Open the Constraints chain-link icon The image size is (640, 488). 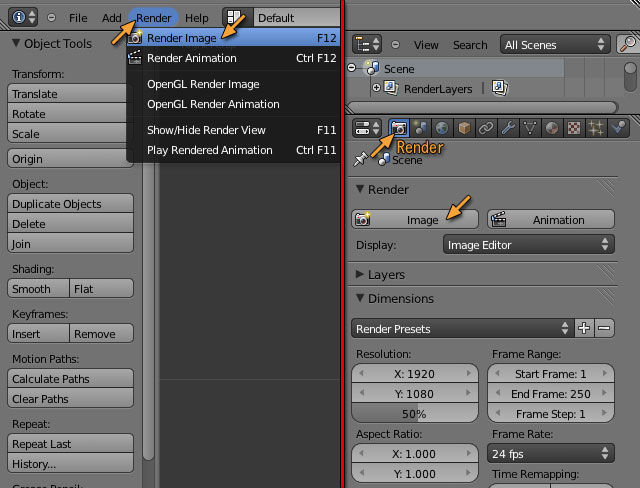click(x=487, y=128)
